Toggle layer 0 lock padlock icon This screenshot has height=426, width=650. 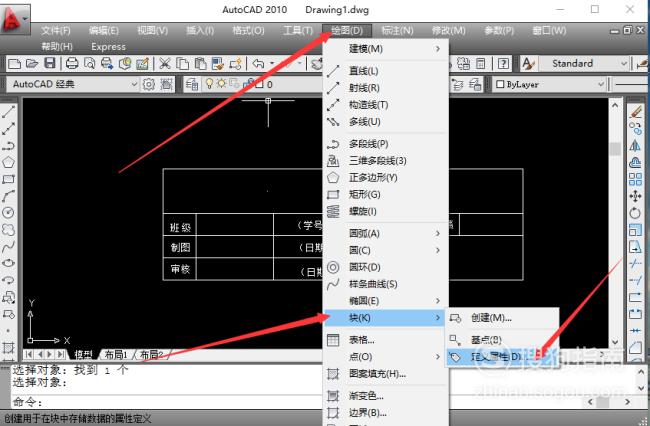250,84
